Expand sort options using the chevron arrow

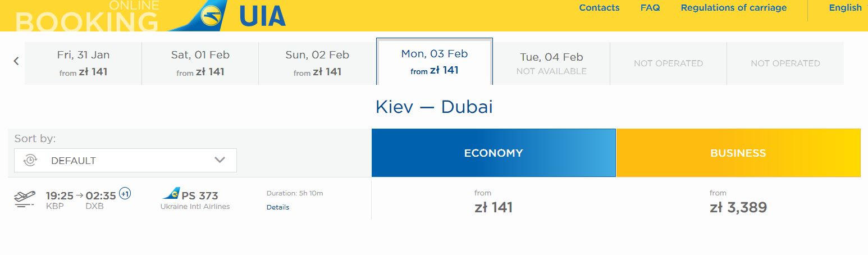point(220,160)
